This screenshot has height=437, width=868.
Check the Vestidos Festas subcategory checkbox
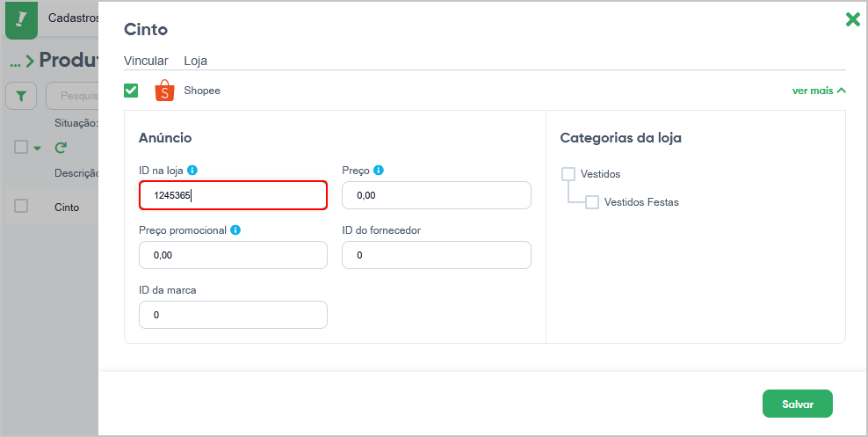(592, 202)
